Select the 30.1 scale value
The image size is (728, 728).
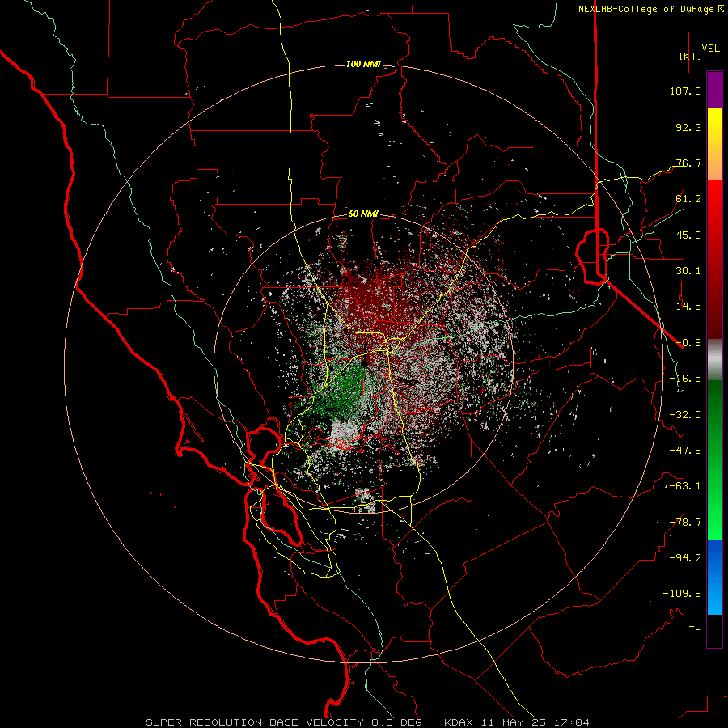pyautogui.click(x=688, y=271)
